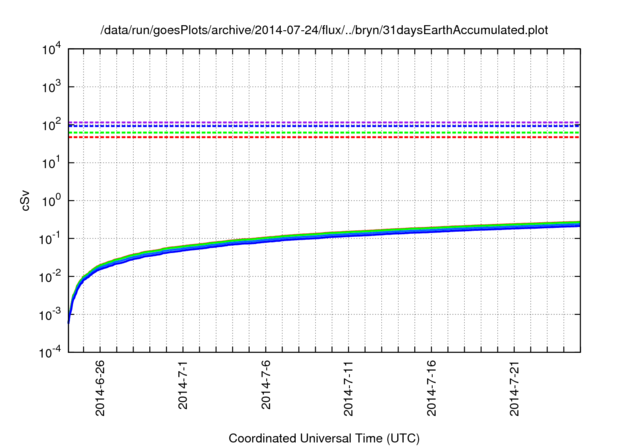Click the 10^3 y-axis tick label

coord(52,87)
